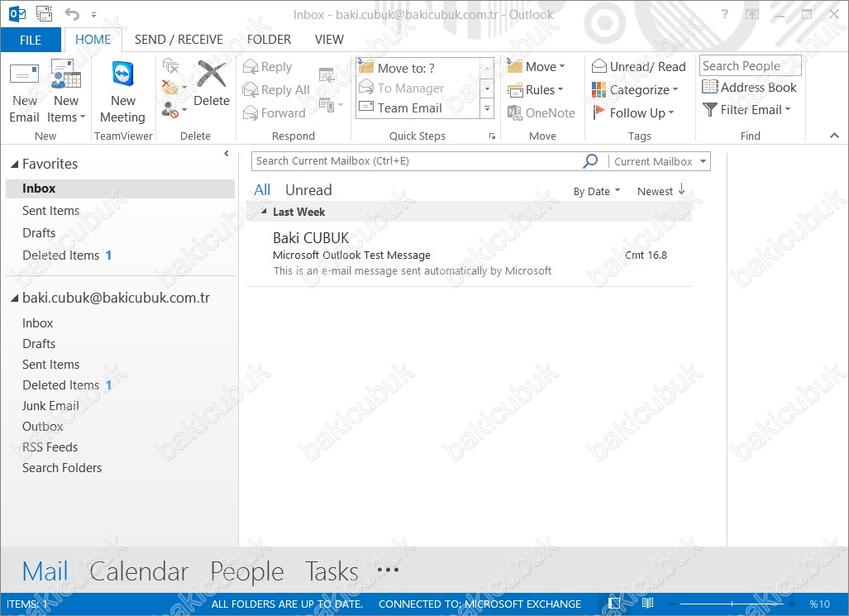Collapse the baki.cubuk@bakicubuk.com.tr account tree
Viewport: 849px width, 616px height.
pos(15,298)
